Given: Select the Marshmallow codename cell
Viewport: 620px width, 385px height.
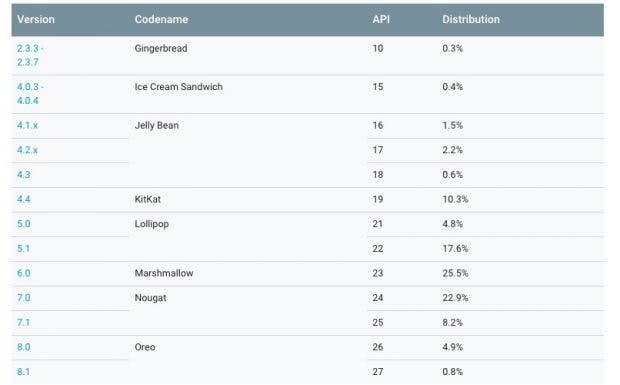Looking at the screenshot, I should (164, 273).
